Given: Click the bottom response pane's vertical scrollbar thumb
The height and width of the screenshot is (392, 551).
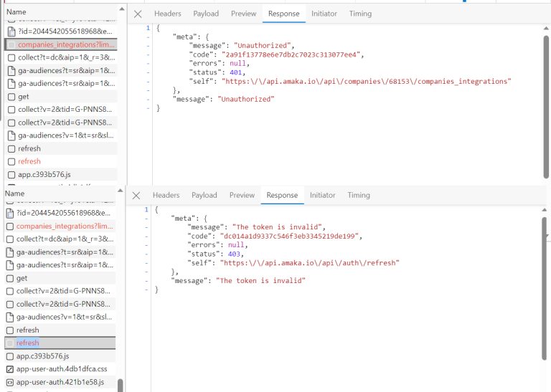Looking at the screenshot, I should tap(545, 289).
